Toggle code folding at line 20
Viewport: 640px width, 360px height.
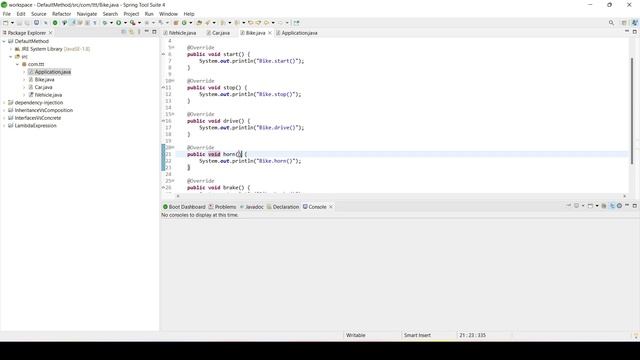173,147
